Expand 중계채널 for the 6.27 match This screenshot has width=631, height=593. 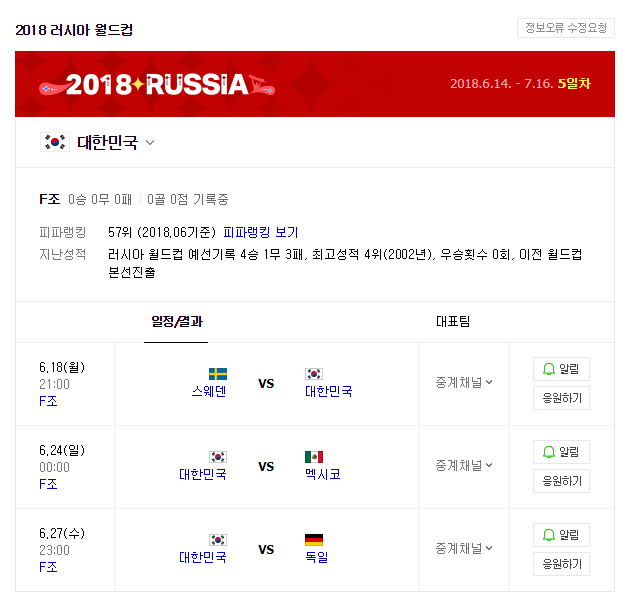click(x=464, y=548)
